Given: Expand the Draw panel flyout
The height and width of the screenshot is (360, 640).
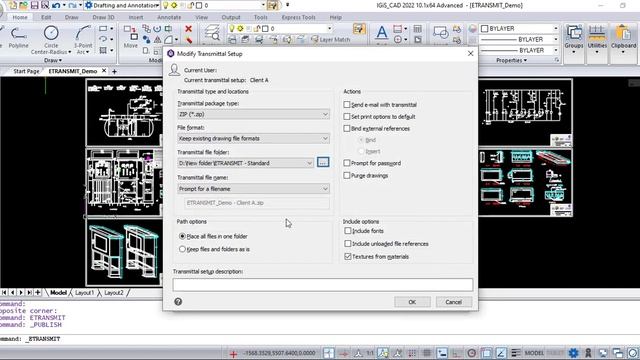Looking at the screenshot, I should pos(53,60).
